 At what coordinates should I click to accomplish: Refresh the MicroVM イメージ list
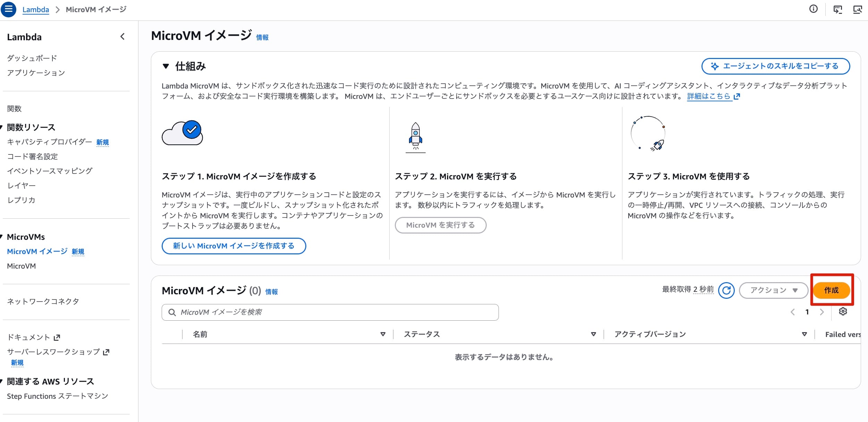click(726, 290)
